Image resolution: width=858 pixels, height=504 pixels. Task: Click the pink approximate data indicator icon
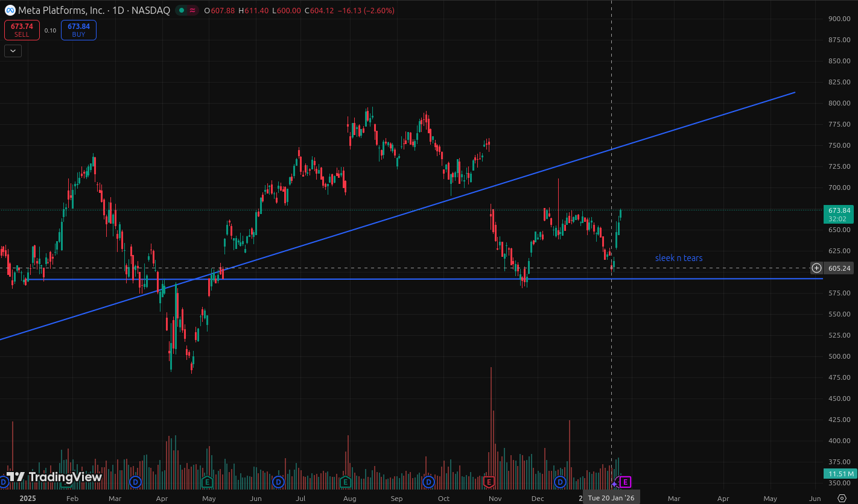(192, 10)
